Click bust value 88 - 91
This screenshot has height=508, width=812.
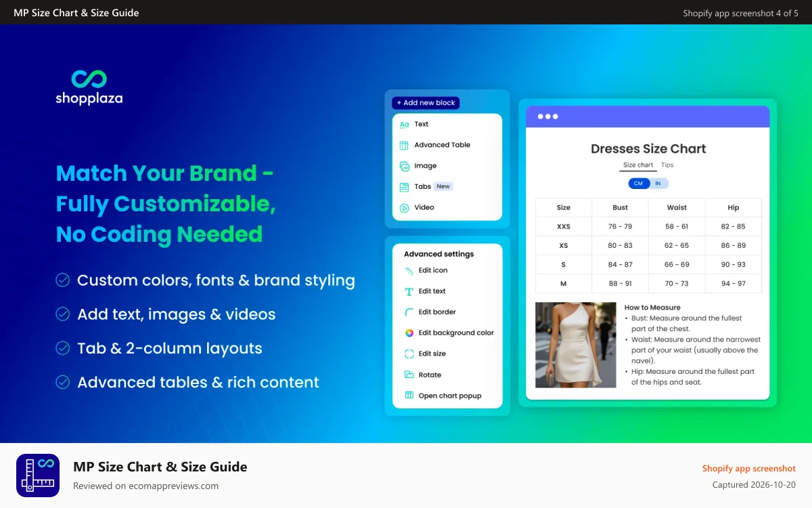click(x=621, y=284)
